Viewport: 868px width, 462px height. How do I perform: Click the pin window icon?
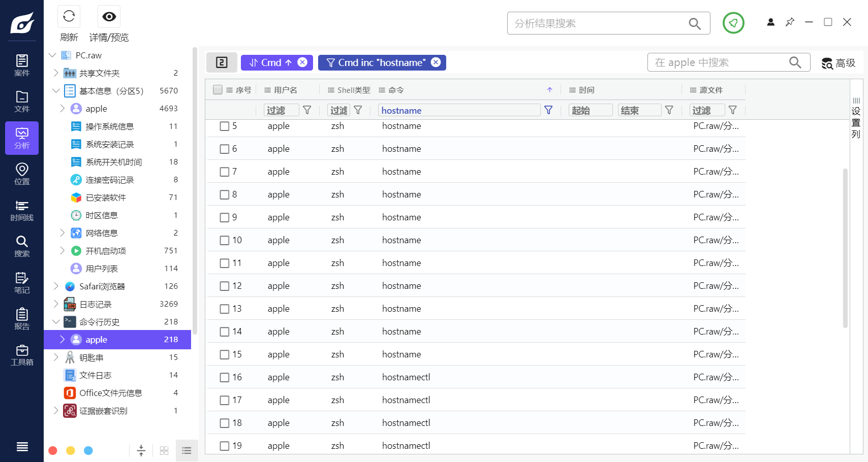pos(790,22)
